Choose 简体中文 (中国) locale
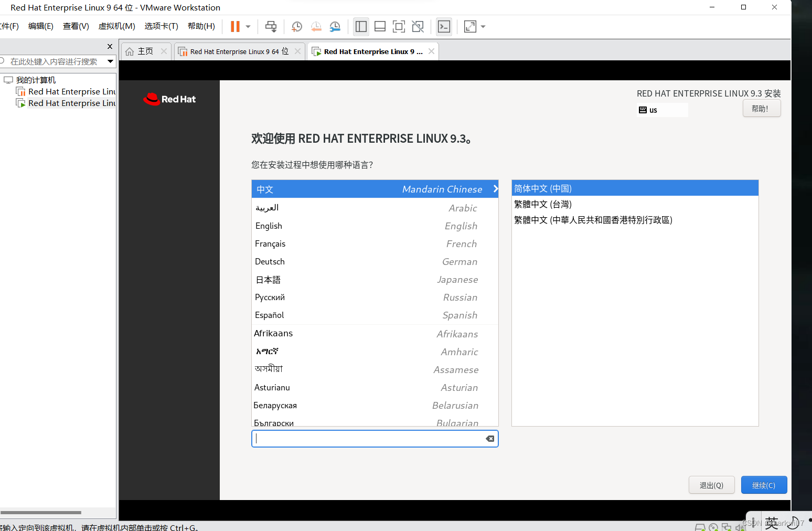 635,188
